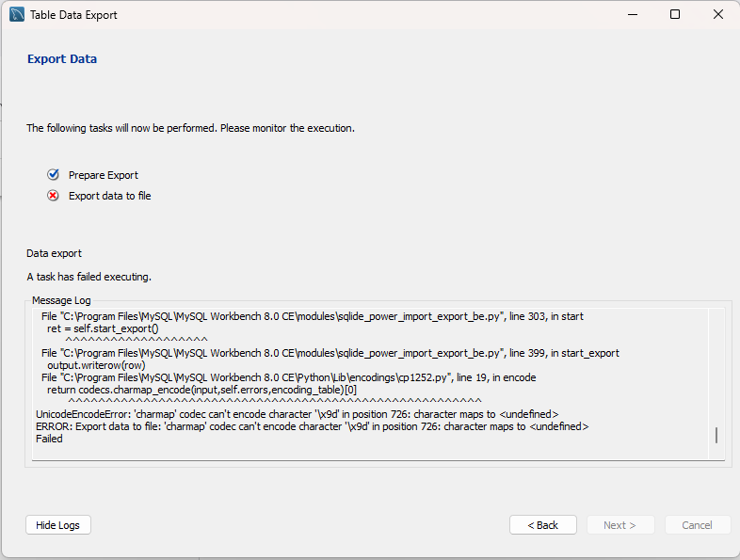Click the 'ERROR: Export data to file' log line
The image size is (740, 560).
pyautogui.click(x=313, y=426)
